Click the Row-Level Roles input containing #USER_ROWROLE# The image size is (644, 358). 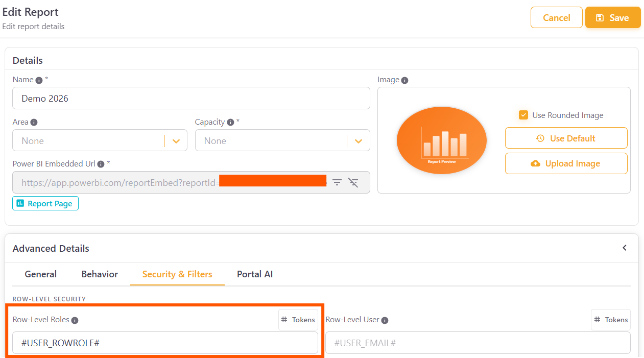coord(164,342)
